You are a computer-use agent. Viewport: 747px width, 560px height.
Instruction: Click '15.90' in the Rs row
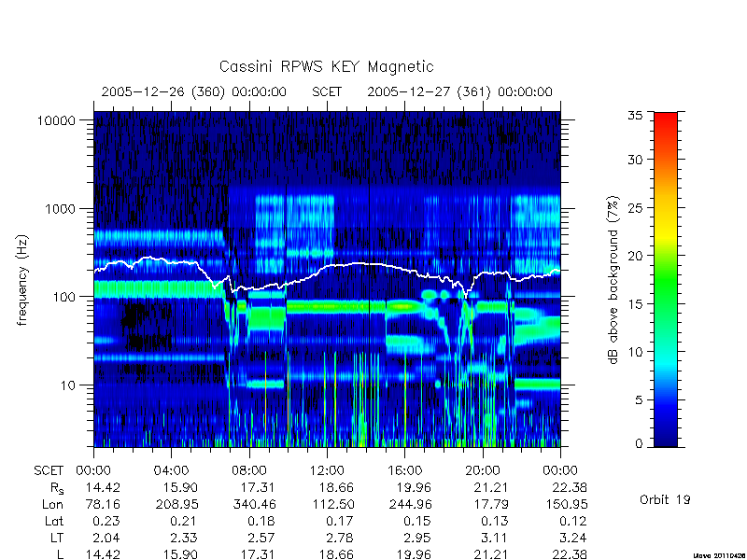point(180,487)
